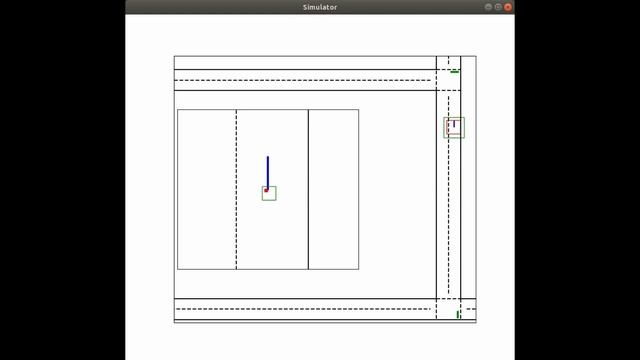This screenshot has width=640, height=360.
Task: Click the green marker at top right intersection
Action: coord(454,72)
